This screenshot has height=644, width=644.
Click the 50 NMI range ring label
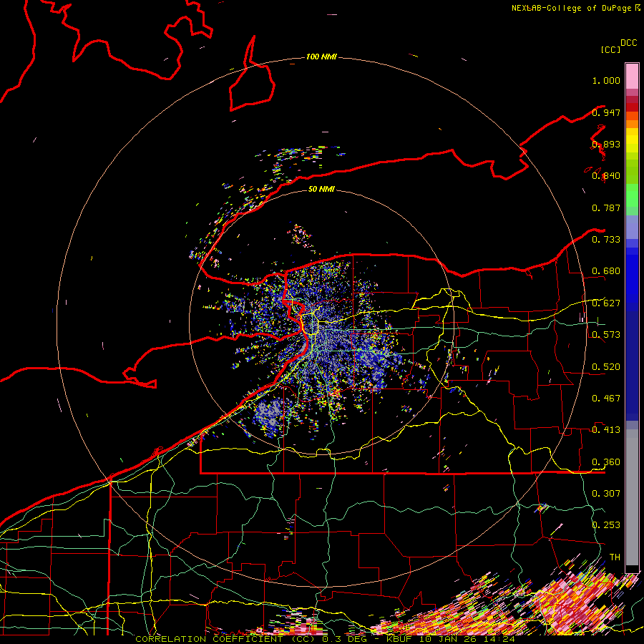point(321,189)
